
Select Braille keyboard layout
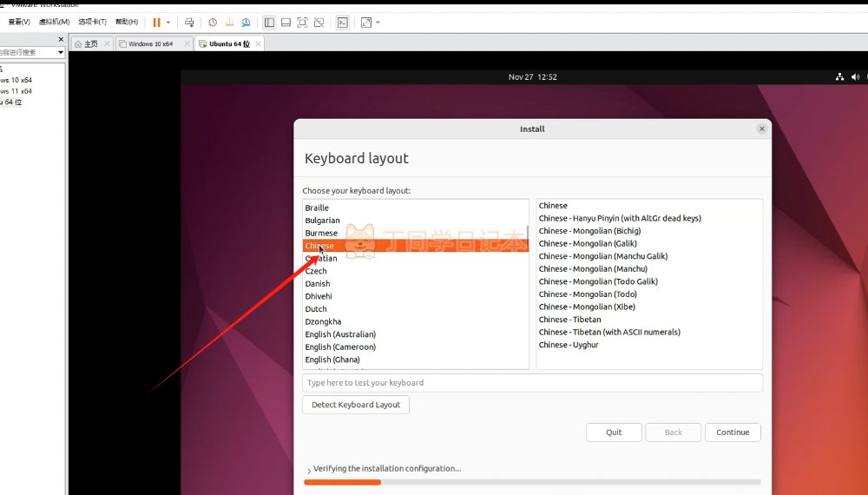[x=415, y=208]
